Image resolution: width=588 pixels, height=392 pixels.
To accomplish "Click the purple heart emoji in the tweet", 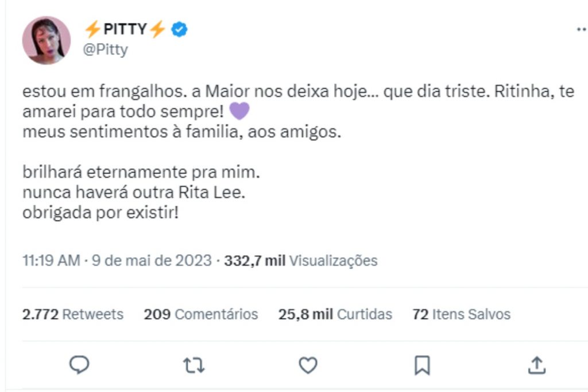I will coord(239,110).
